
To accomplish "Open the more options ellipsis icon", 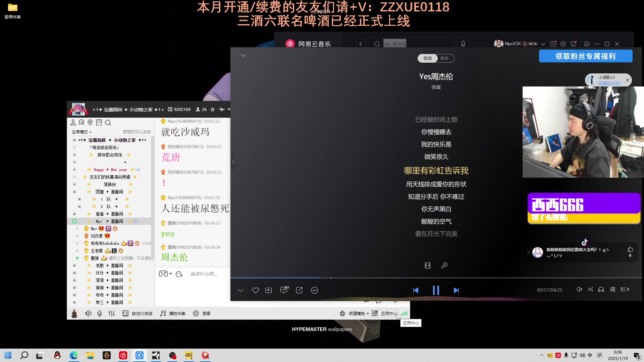I will [x=315, y=290].
